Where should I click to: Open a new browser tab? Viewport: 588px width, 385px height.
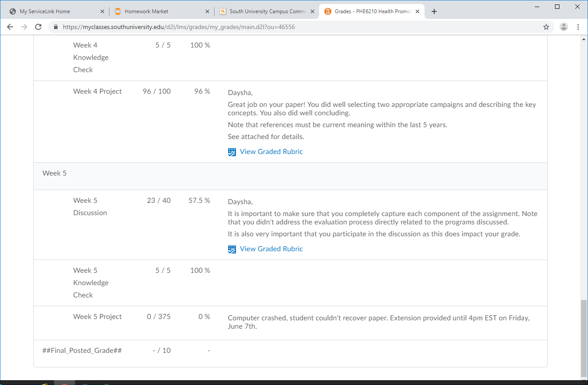coord(434,11)
